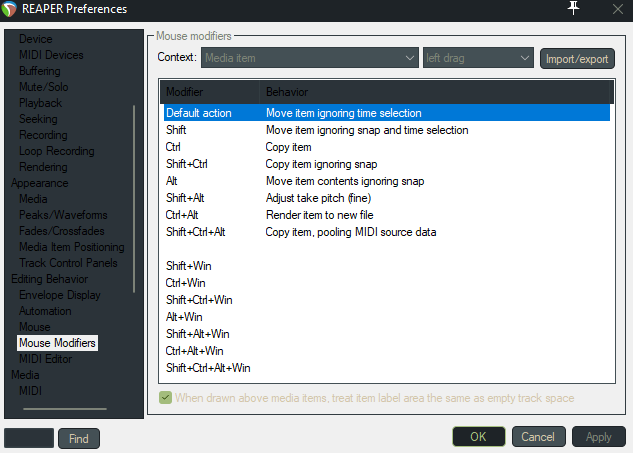Open MIDI Devices settings
This screenshot has height=453, width=633.
coord(51,55)
